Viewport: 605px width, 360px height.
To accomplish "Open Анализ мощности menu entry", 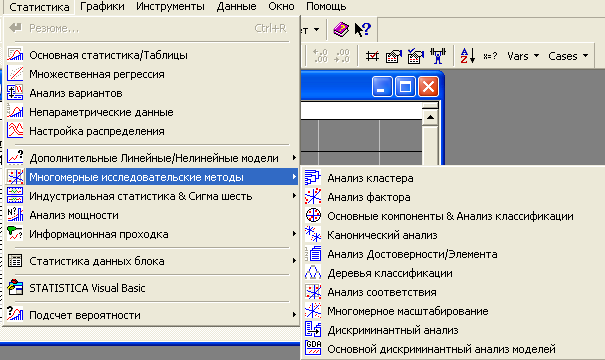I will (151, 215).
